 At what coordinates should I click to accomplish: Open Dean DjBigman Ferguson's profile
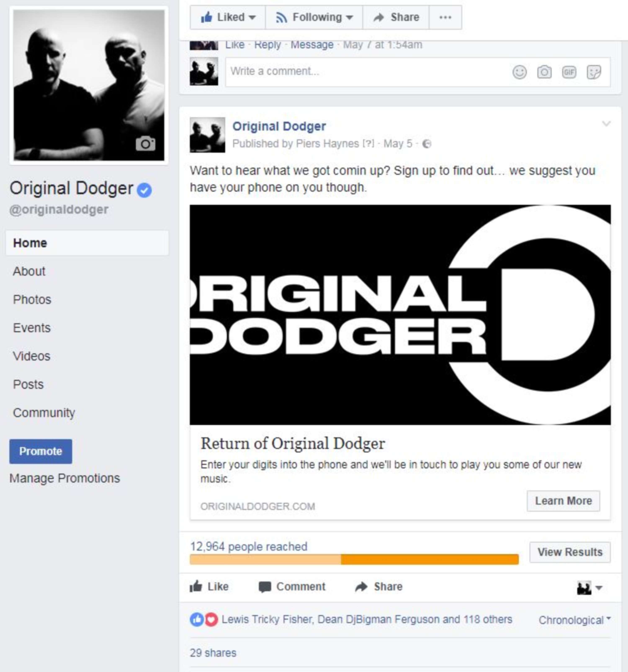tap(379, 620)
